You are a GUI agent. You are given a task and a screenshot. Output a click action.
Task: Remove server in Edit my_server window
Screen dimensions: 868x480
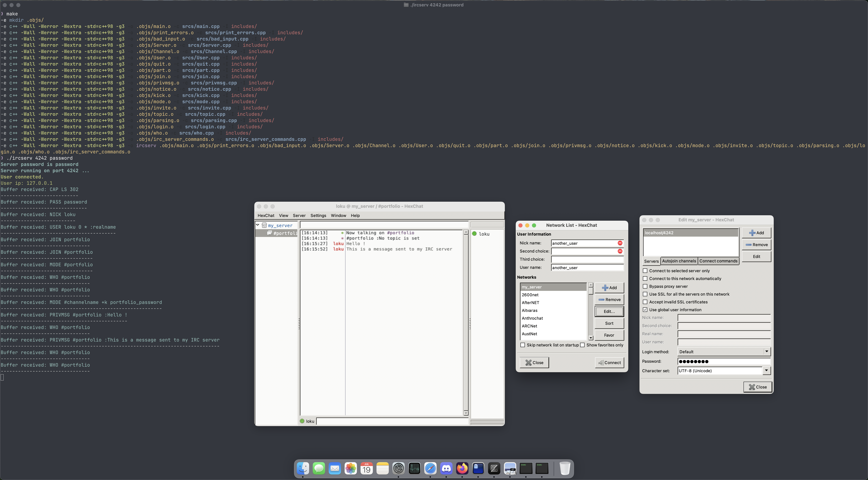(x=756, y=245)
